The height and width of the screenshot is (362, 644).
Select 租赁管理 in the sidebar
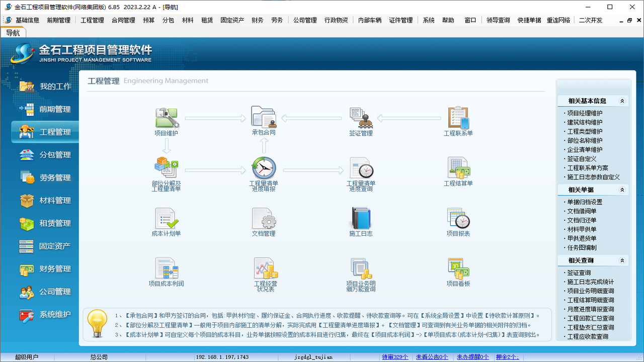45,223
